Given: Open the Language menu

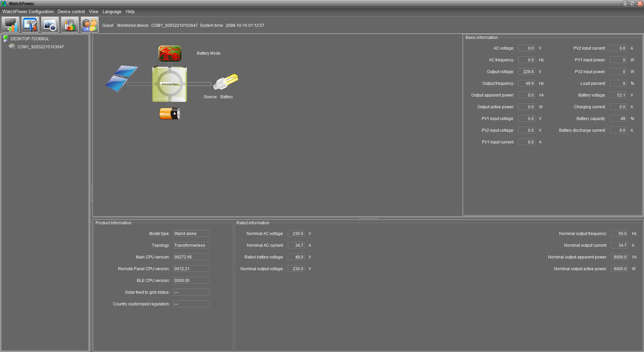Looking at the screenshot, I should click(112, 12).
